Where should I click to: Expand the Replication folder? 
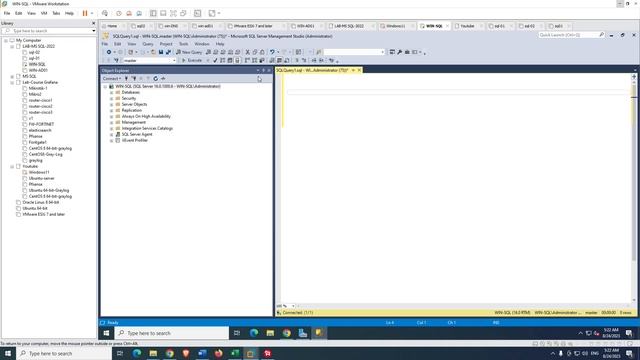point(111,111)
